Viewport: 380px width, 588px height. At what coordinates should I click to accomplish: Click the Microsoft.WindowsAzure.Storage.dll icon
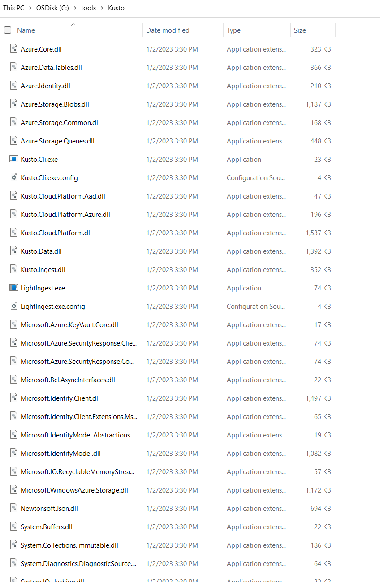click(x=13, y=490)
